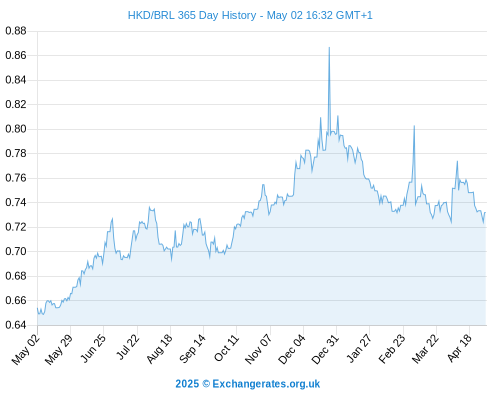Click the highest peak of the rate line
The width and height of the screenshot is (495, 400).
click(329, 48)
